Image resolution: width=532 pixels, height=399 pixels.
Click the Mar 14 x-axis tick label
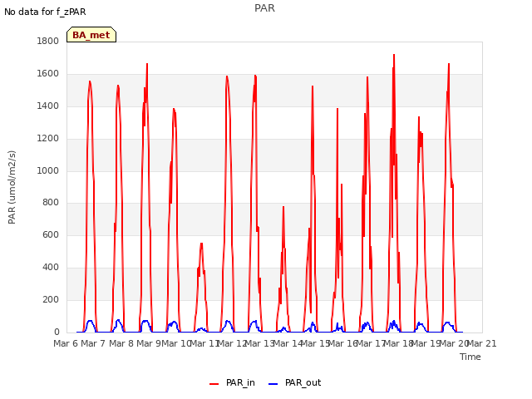click(288, 343)
